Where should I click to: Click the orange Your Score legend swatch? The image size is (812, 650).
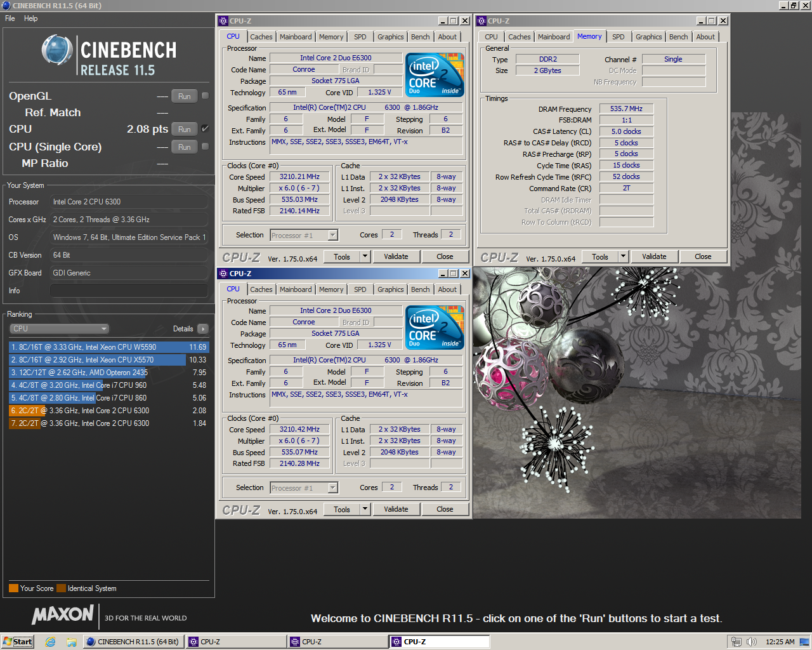pyautogui.click(x=13, y=588)
